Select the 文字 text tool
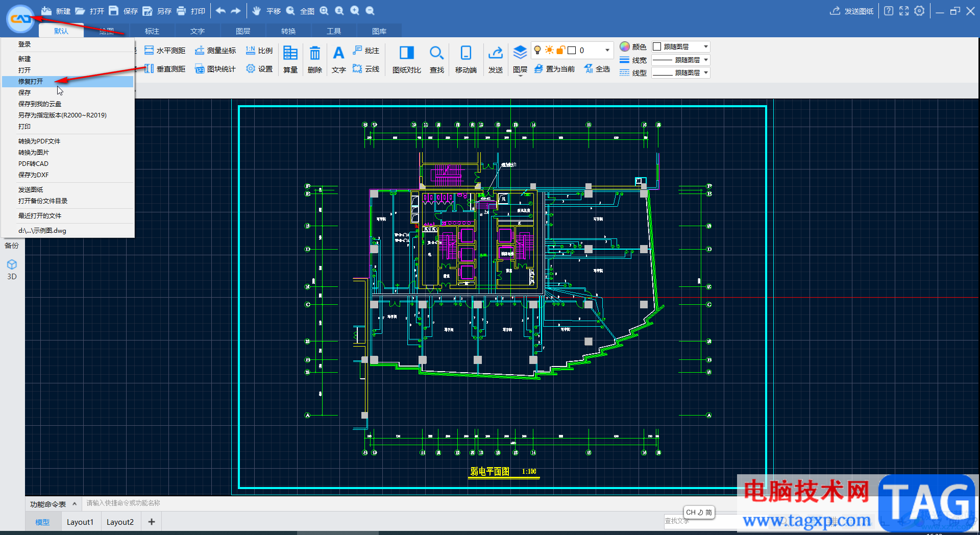 click(338, 59)
